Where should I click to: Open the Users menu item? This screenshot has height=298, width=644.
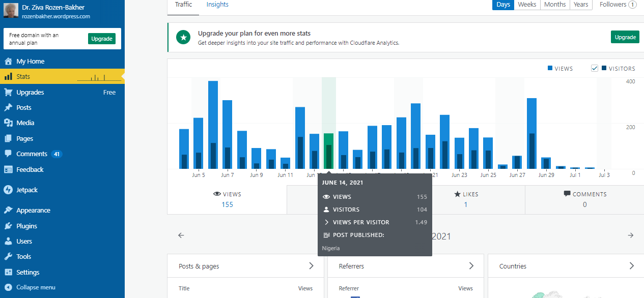[x=62, y=241]
